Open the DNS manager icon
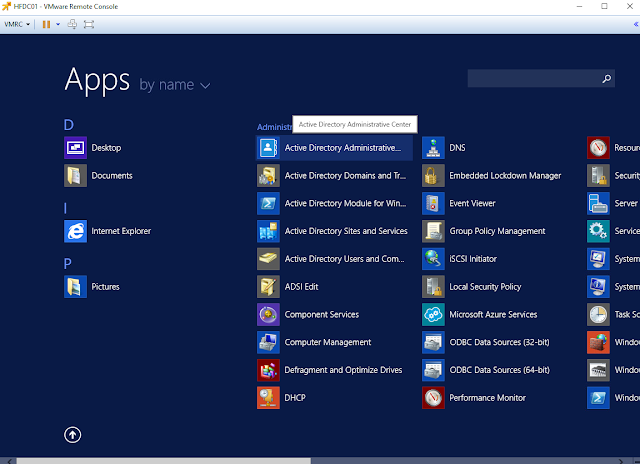Screen dimensions: 640x464 tap(433, 148)
